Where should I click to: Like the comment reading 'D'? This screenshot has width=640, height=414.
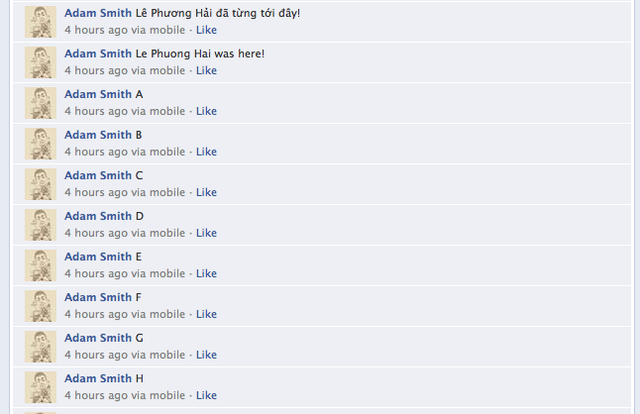point(206,233)
